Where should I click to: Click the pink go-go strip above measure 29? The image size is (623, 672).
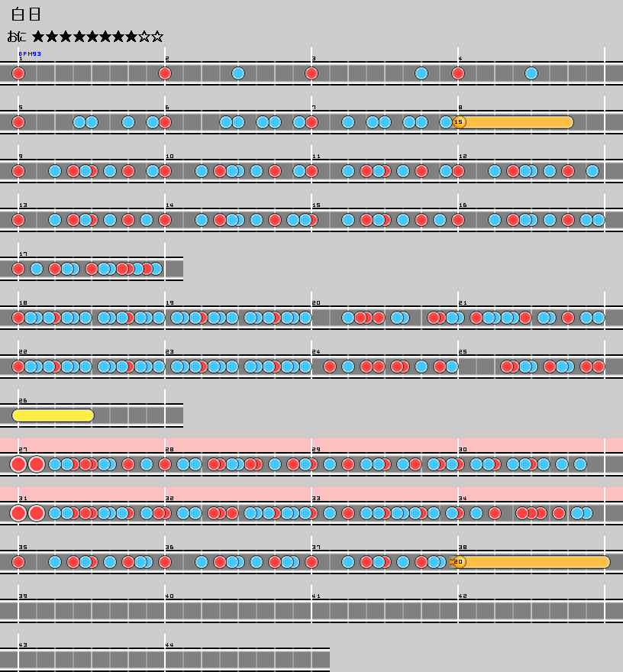[x=382, y=444]
